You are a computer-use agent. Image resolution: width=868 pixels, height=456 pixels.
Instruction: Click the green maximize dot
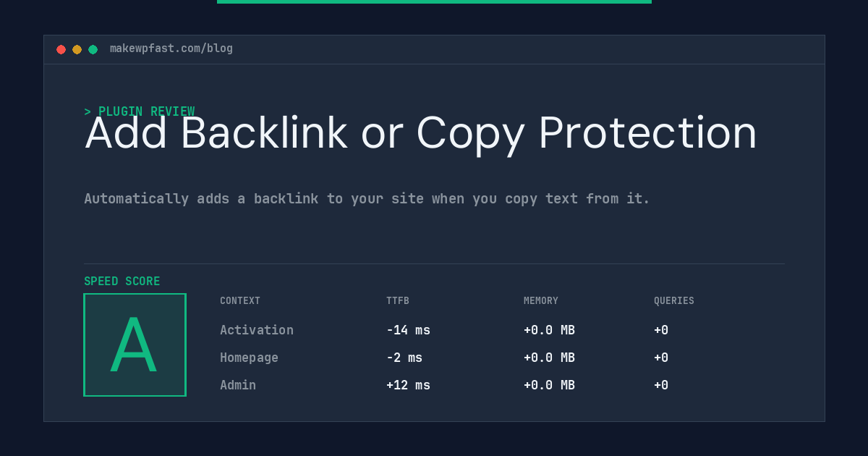tap(93, 49)
